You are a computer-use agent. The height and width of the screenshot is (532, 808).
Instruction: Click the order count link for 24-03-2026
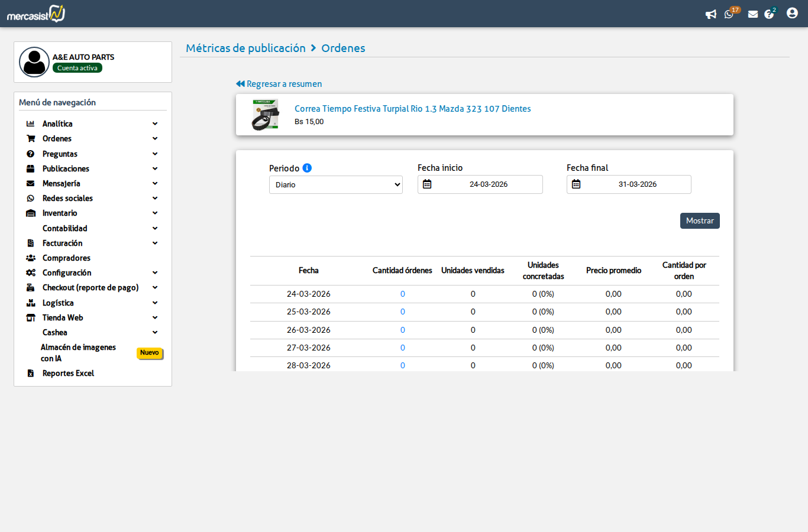click(403, 294)
